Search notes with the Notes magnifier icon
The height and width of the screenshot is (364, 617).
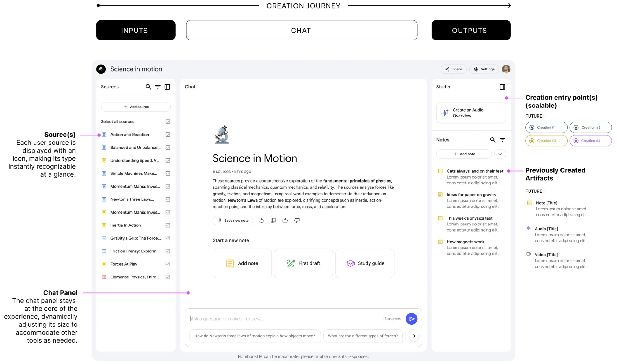click(x=493, y=140)
